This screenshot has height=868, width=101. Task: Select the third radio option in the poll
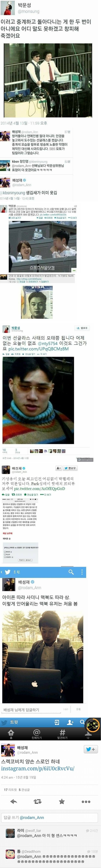click(4, 557)
